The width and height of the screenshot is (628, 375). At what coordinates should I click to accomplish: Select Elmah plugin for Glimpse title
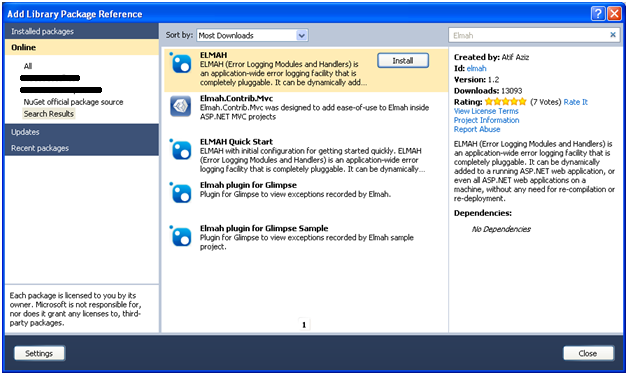(x=248, y=185)
